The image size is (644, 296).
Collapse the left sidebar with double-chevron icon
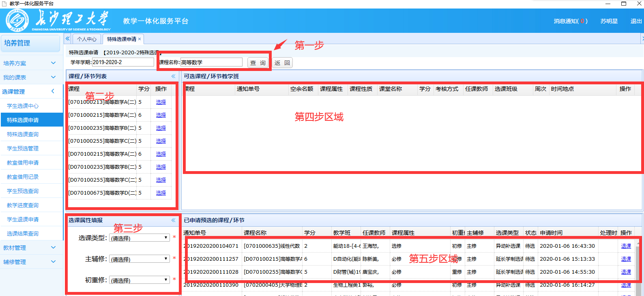[68, 39]
